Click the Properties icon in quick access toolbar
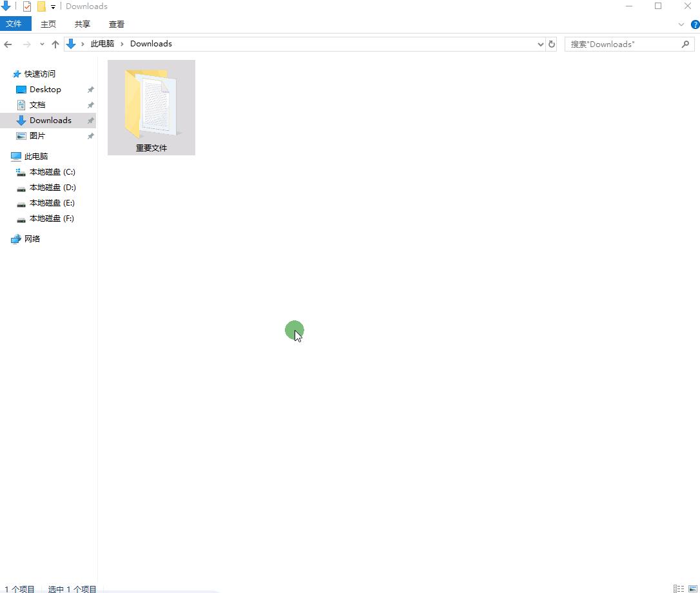This screenshot has height=593, width=700. (27, 6)
